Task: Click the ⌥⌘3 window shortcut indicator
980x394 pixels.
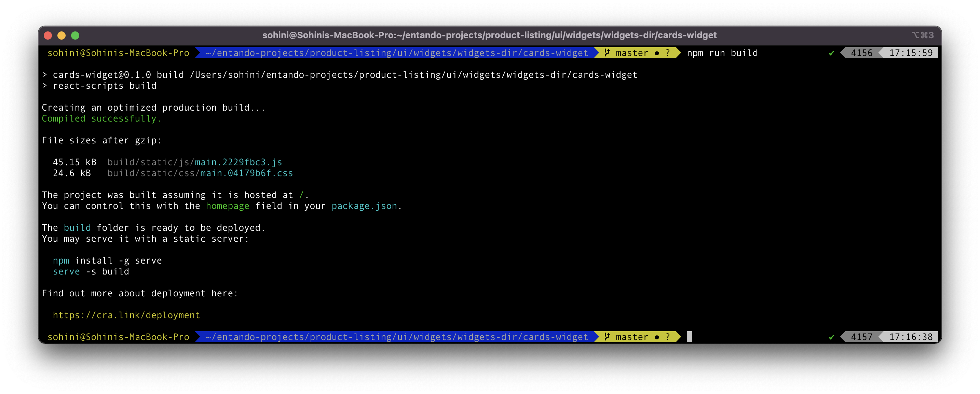Action: click(x=923, y=35)
